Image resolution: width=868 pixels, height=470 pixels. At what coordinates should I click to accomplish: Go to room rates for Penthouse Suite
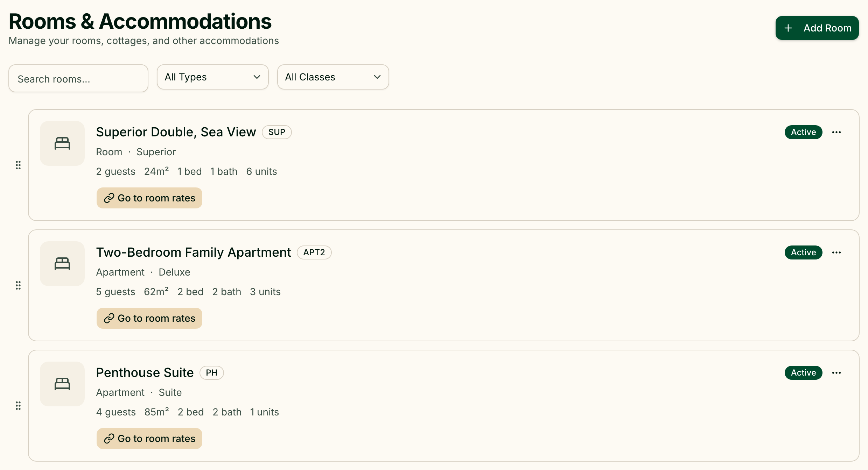click(149, 439)
